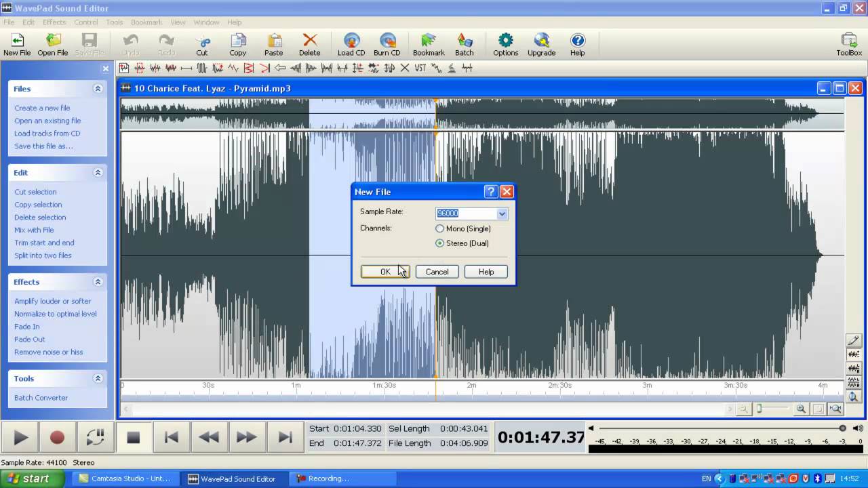
Task: Click 'Batch Converter' link in Tools
Action: tap(41, 398)
